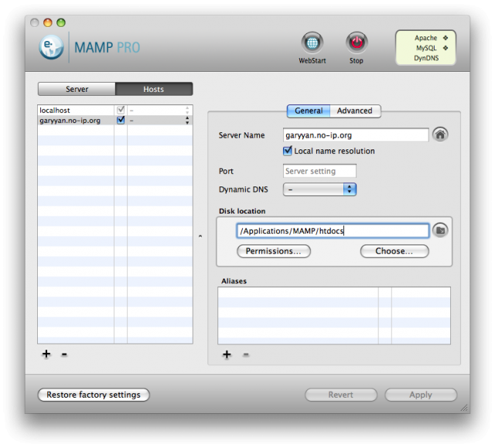
Task: Click Restore factory settings
Action: click(94, 395)
